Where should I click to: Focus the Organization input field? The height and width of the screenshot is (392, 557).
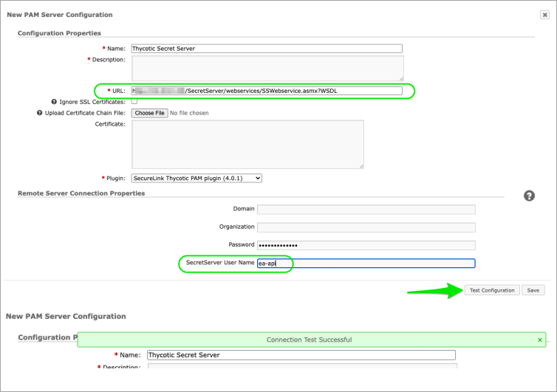coord(366,227)
